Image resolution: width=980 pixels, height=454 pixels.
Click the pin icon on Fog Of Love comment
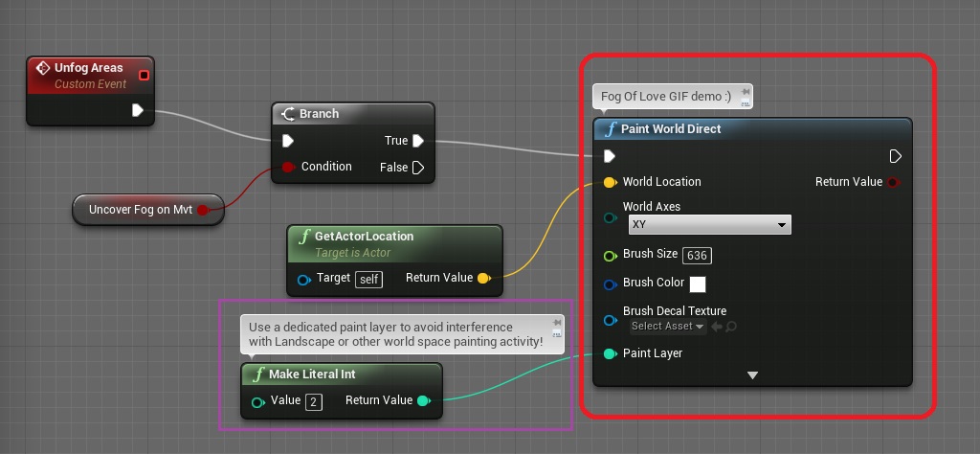pyautogui.click(x=745, y=91)
